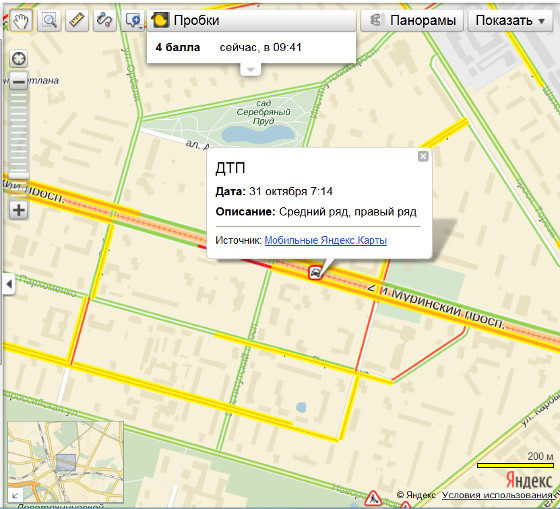
Task: Click the overview minimap thumbnail
Action: [x=66, y=462]
